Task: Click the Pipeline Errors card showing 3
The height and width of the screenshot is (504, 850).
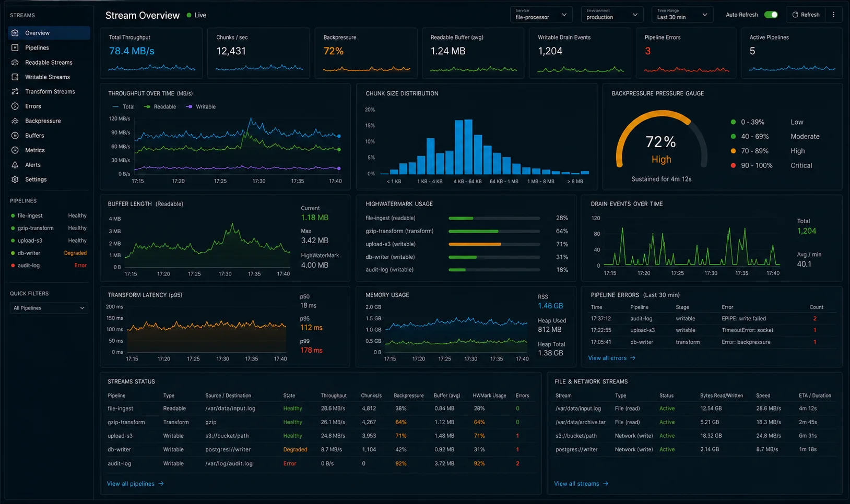Action: tap(685, 53)
